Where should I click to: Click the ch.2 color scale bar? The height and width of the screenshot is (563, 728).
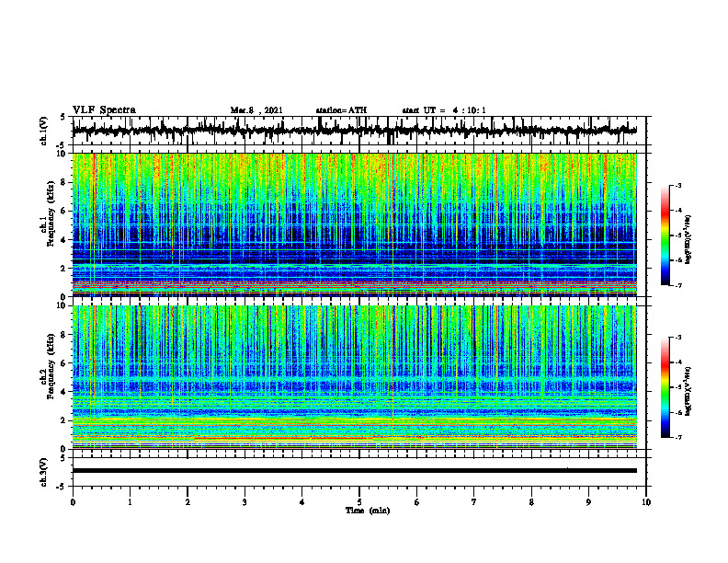pos(665,387)
